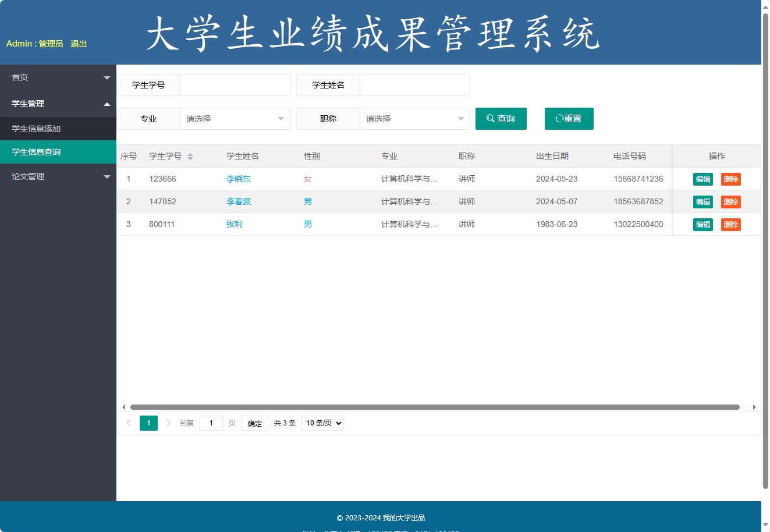Open student 李晓东's details link
Viewport: 770px width, 532px height.
click(x=238, y=179)
